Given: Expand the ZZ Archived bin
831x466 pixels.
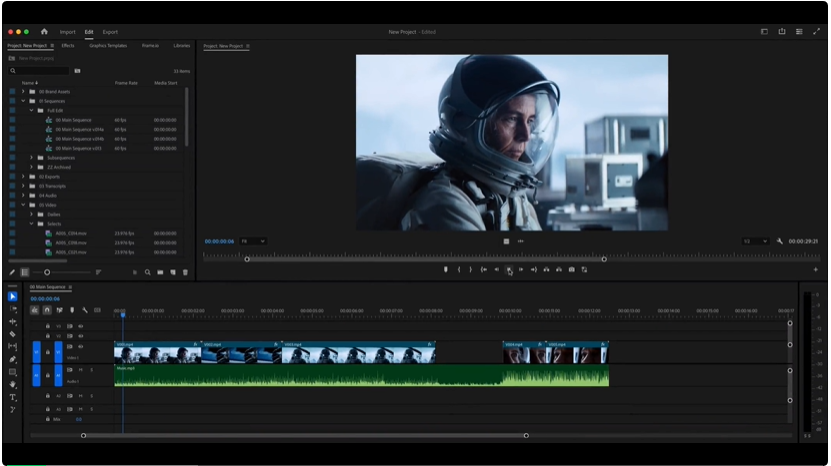Looking at the screenshot, I should 31,167.
